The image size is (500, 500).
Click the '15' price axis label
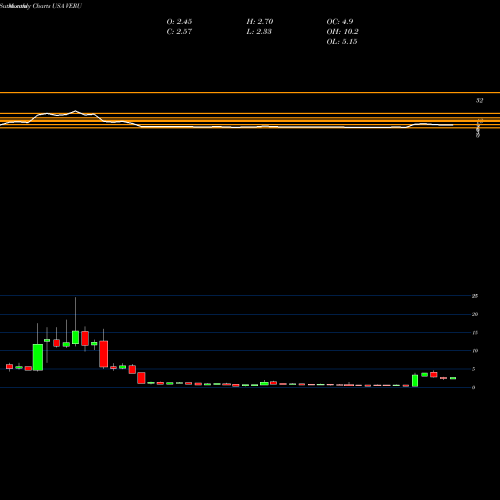point(475,333)
